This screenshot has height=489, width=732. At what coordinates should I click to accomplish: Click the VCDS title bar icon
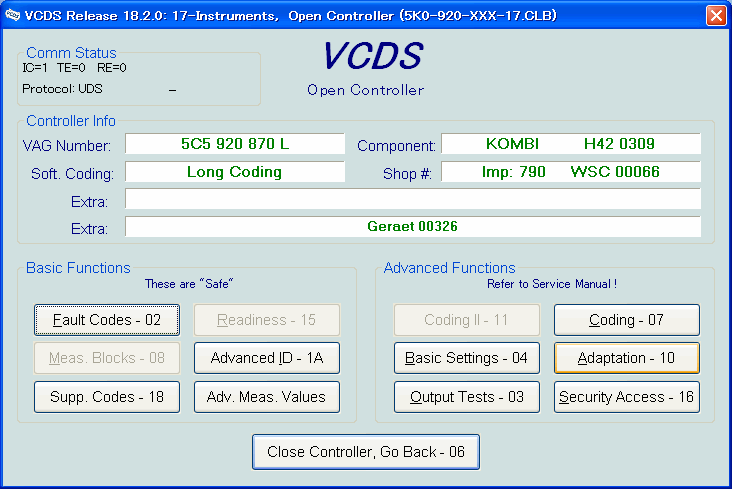pos(13,15)
